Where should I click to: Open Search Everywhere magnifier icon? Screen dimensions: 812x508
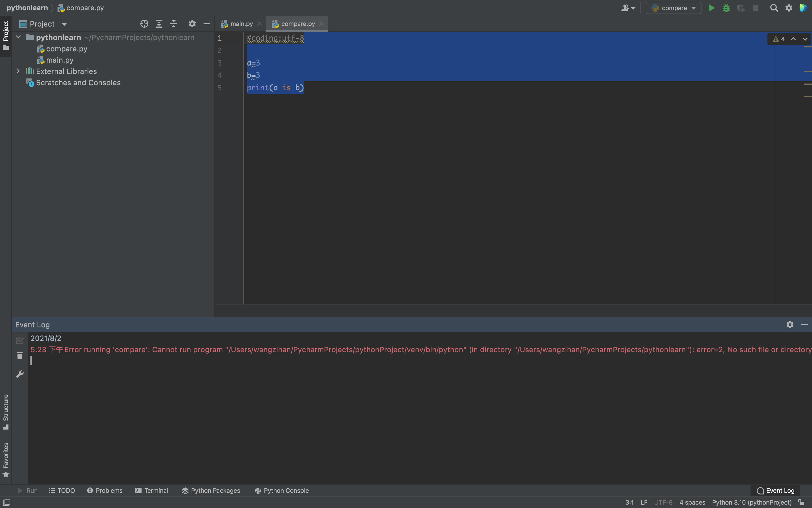click(774, 8)
